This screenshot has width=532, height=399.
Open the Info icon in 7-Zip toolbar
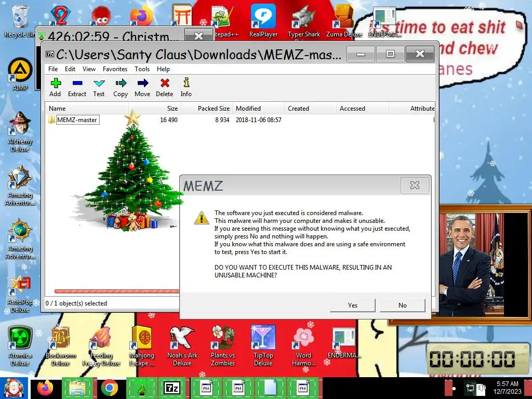tap(186, 87)
